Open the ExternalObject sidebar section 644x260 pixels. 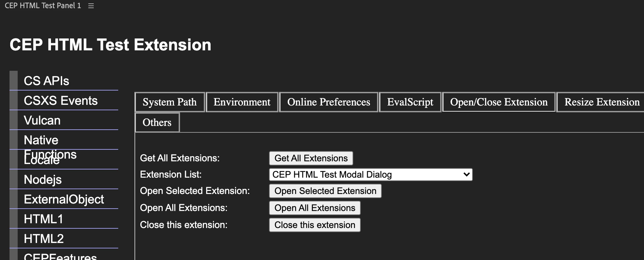point(64,199)
